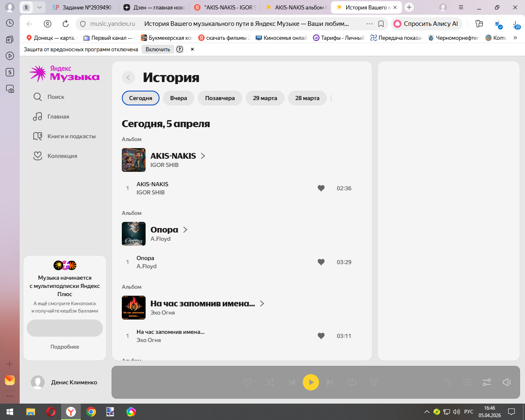Screen dimensions: 525x420
Task: Switch to the Дзен — главная tab
Action: pos(155,7)
